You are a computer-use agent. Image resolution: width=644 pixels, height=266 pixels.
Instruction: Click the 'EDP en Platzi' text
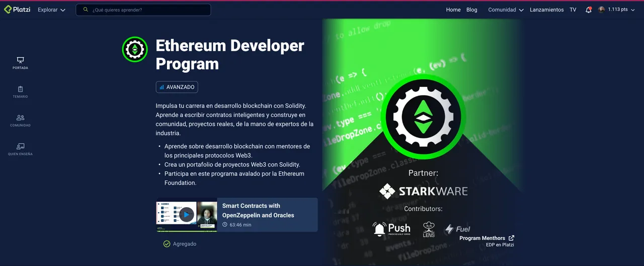(500, 245)
